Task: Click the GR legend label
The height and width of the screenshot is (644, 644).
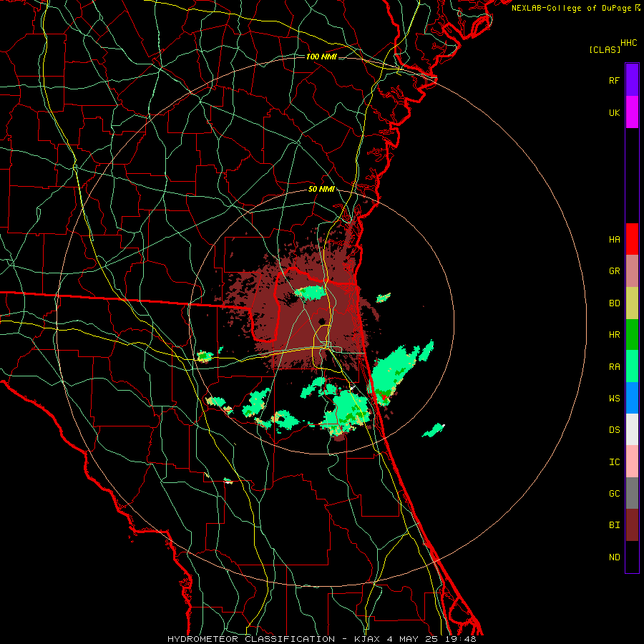Action: pos(614,271)
